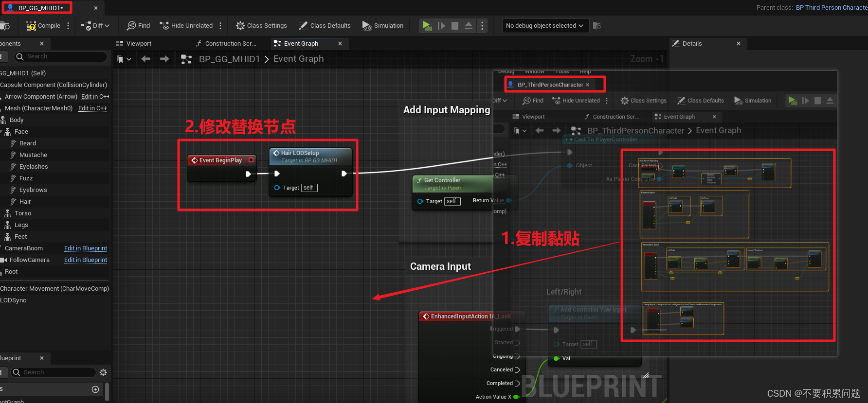
Task: Select the Hair groom component
Action: tap(25, 202)
